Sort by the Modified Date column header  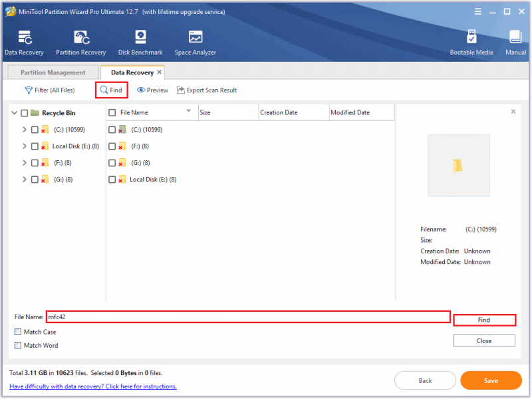(x=362, y=112)
